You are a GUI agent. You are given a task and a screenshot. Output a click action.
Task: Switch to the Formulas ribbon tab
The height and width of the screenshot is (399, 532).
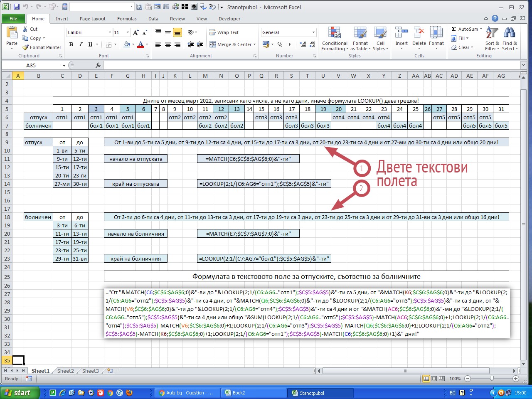[x=127, y=19]
